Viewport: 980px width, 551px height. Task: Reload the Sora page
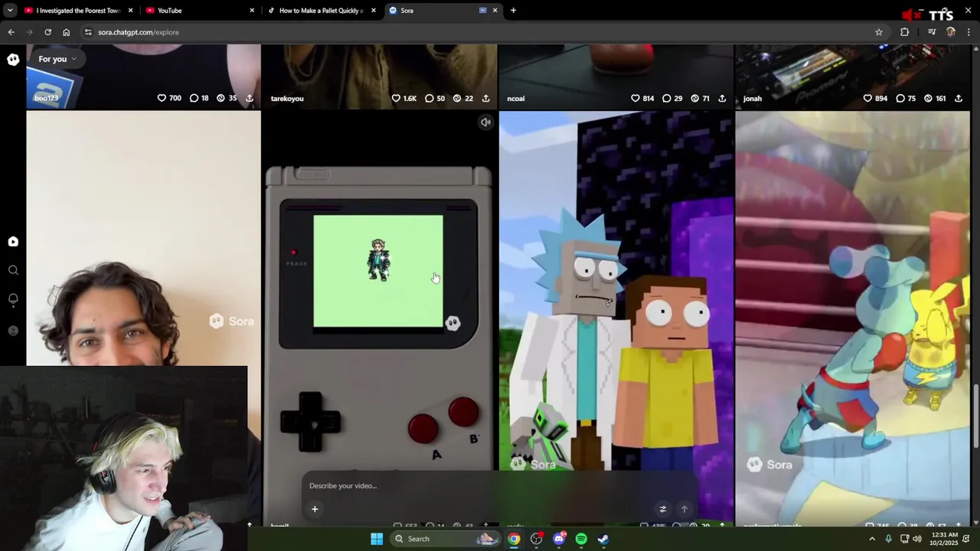pos(47,32)
